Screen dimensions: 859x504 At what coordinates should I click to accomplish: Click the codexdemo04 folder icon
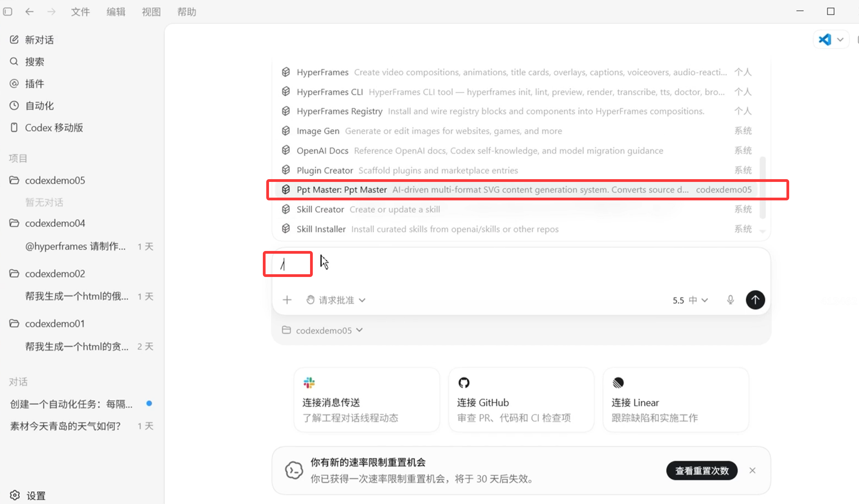pyautogui.click(x=14, y=223)
